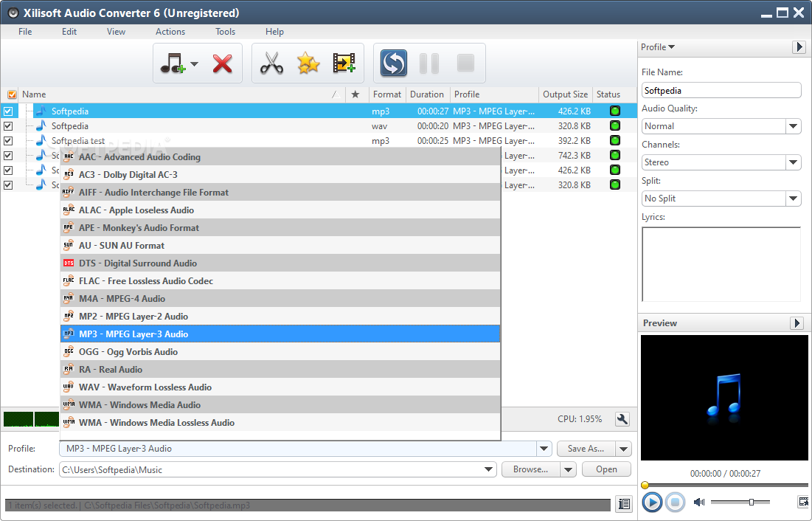Open the Actions menu
The width and height of the screenshot is (812, 521).
[x=170, y=32]
